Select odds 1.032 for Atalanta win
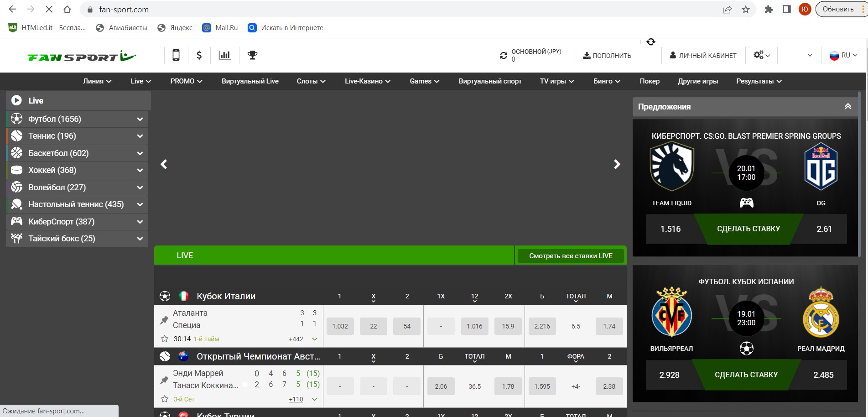 tap(340, 326)
